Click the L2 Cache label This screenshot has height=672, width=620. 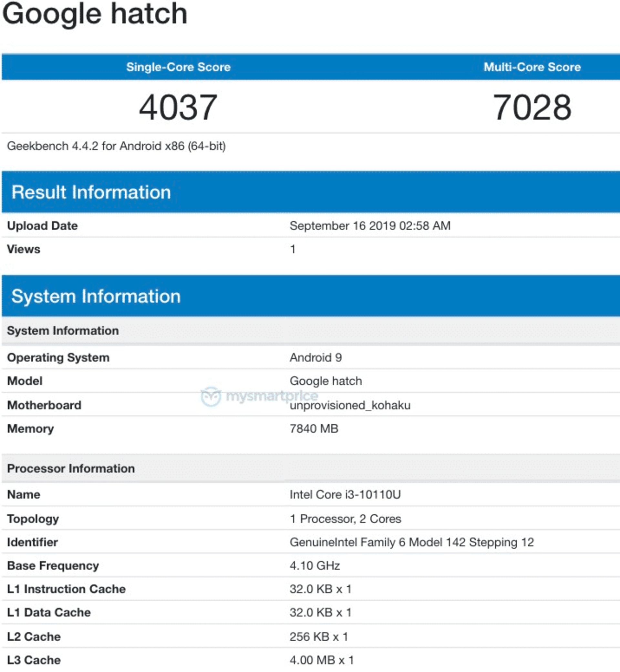pyautogui.click(x=34, y=637)
